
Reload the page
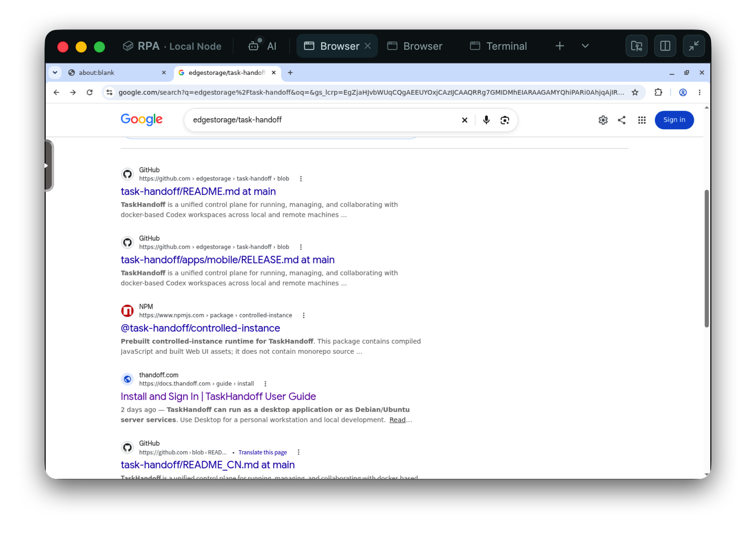point(90,92)
